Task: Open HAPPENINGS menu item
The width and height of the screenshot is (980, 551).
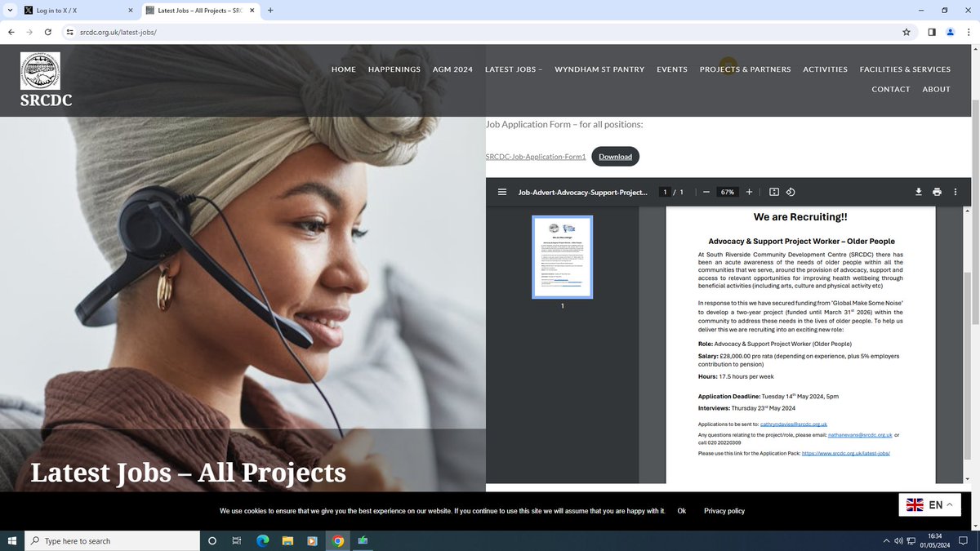Action: coord(394,69)
